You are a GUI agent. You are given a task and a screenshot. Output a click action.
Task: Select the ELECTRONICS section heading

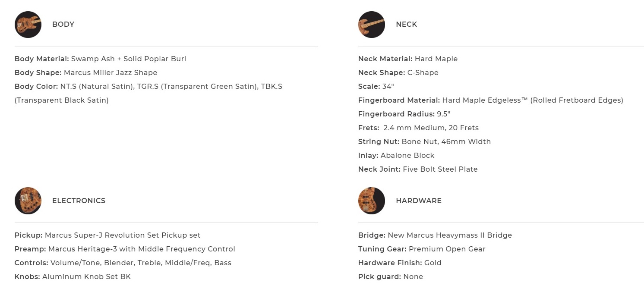(x=79, y=201)
